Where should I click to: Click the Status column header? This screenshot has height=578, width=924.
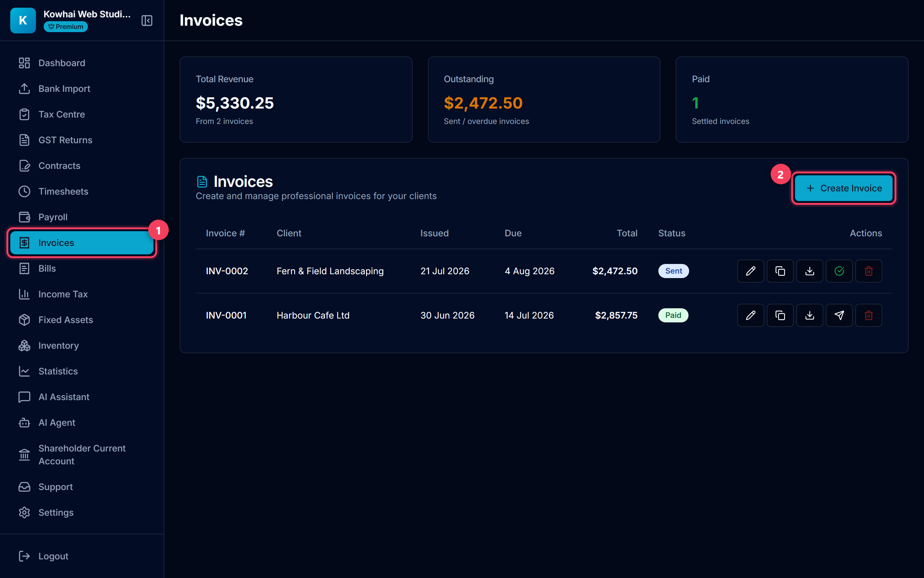click(672, 233)
